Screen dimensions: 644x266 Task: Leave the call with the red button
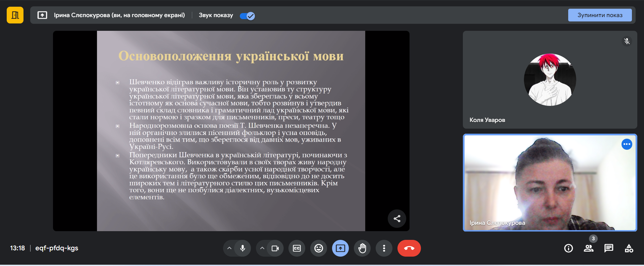tap(409, 248)
